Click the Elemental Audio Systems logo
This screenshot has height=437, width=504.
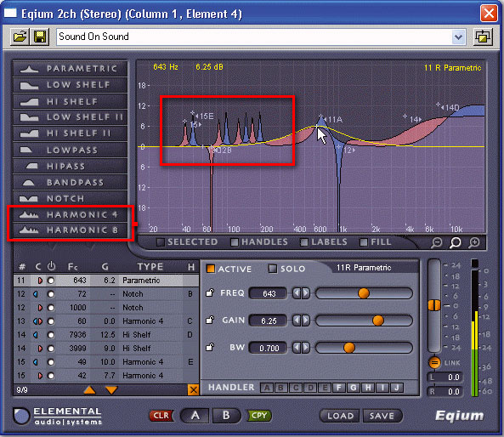click(x=58, y=416)
